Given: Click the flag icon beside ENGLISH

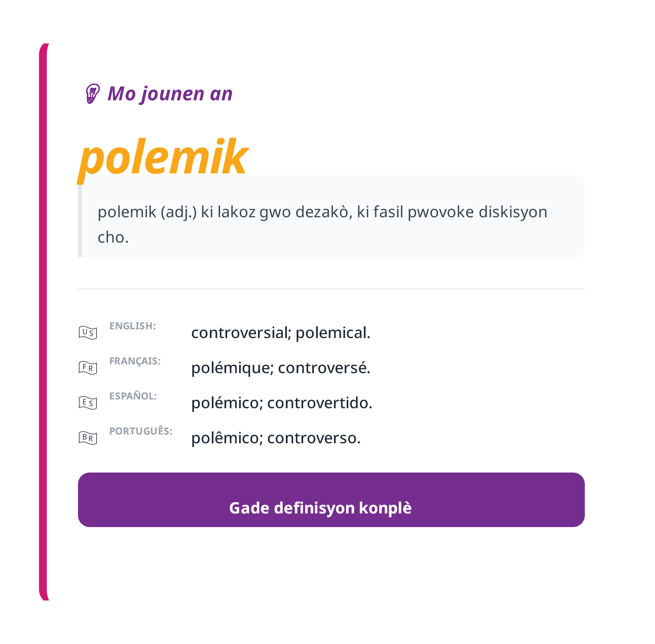Looking at the screenshot, I should pos(88,333).
